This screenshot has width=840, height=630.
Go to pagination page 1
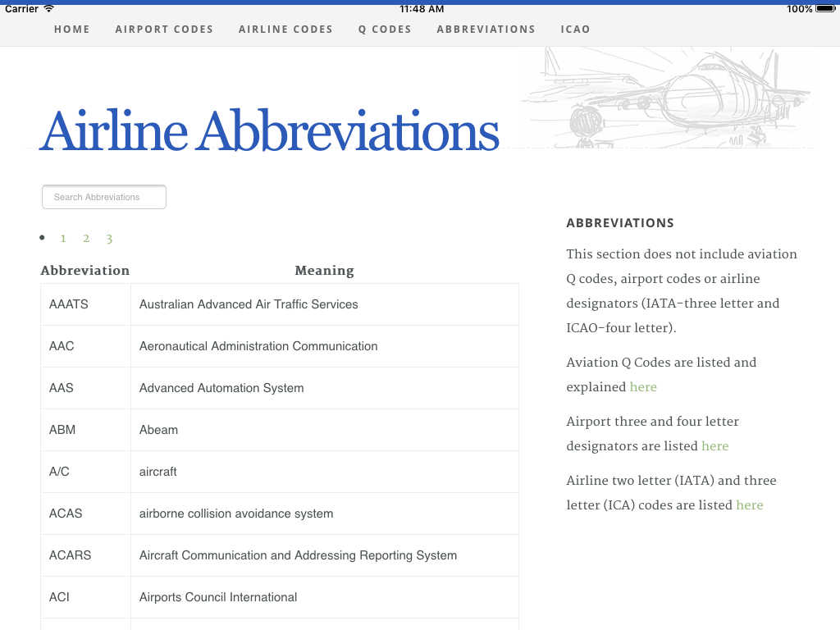coord(63,239)
